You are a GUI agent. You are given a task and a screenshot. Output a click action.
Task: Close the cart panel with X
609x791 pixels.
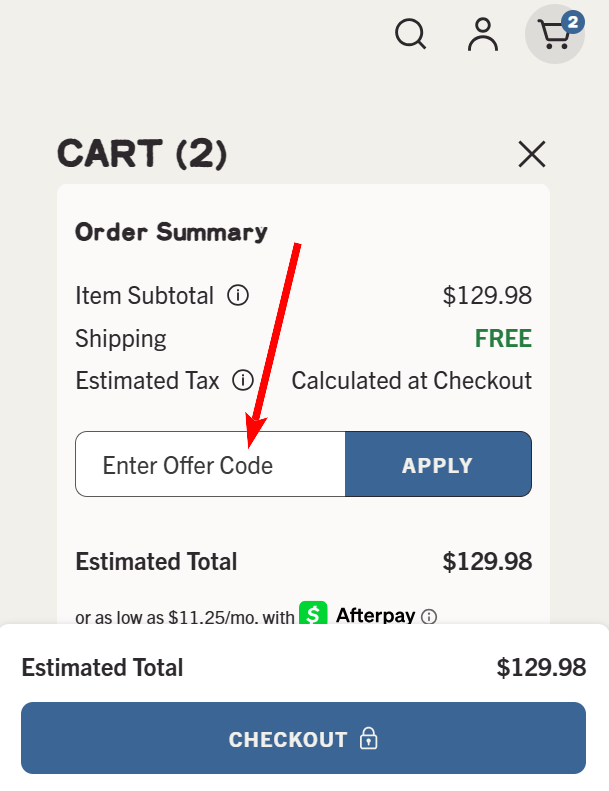pyautogui.click(x=531, y=154)
